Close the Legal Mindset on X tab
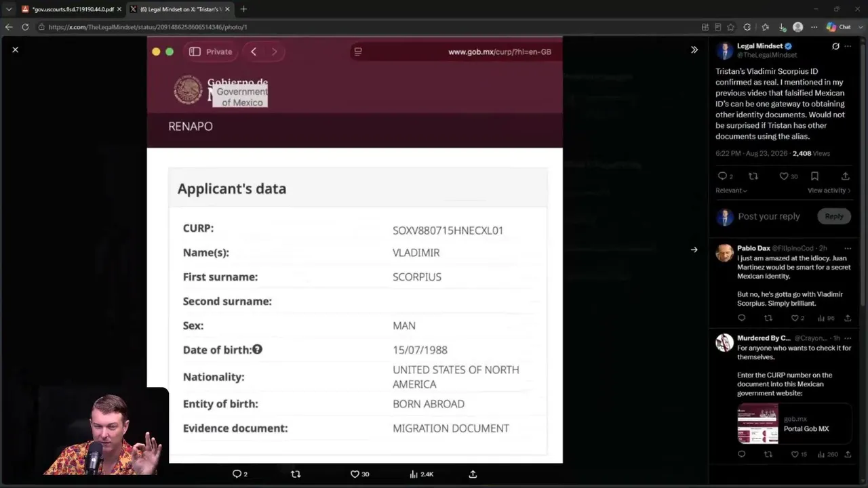The image size is (868, 488). [227, 9]
